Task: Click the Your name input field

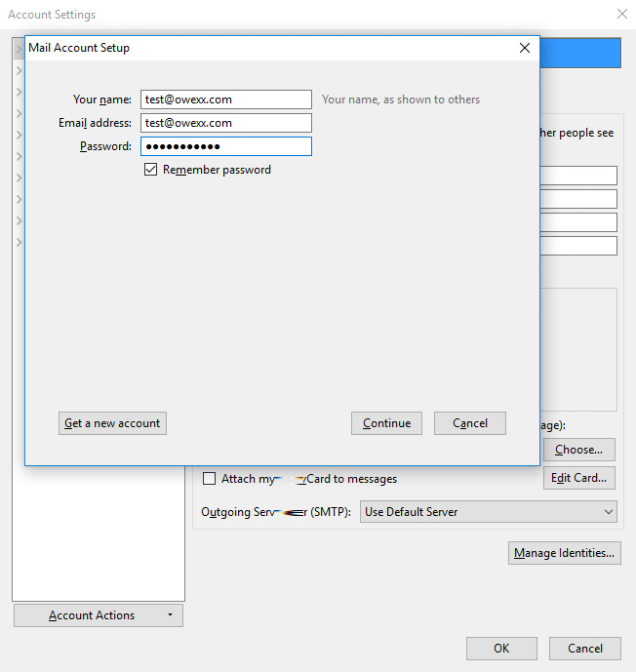Action: [x=226, y=99]
